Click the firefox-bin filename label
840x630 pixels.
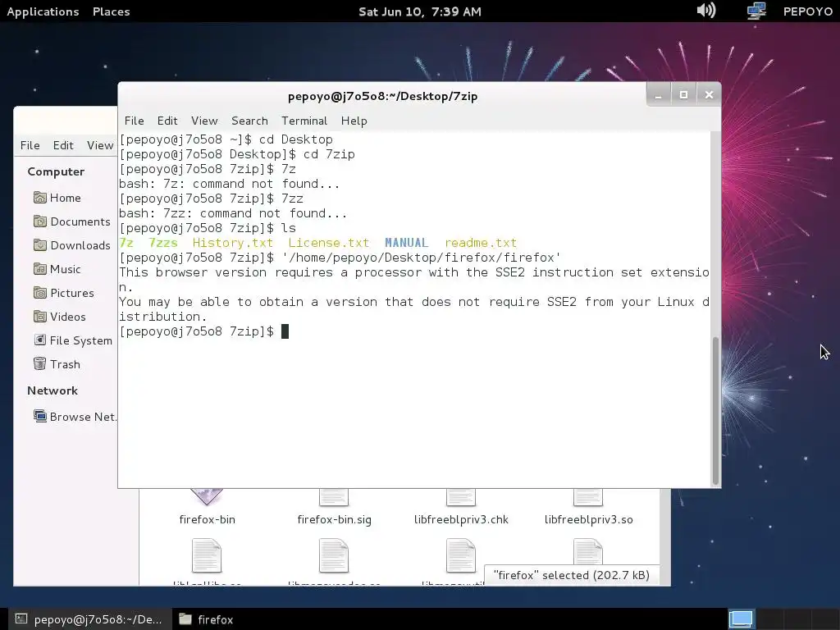207,519
